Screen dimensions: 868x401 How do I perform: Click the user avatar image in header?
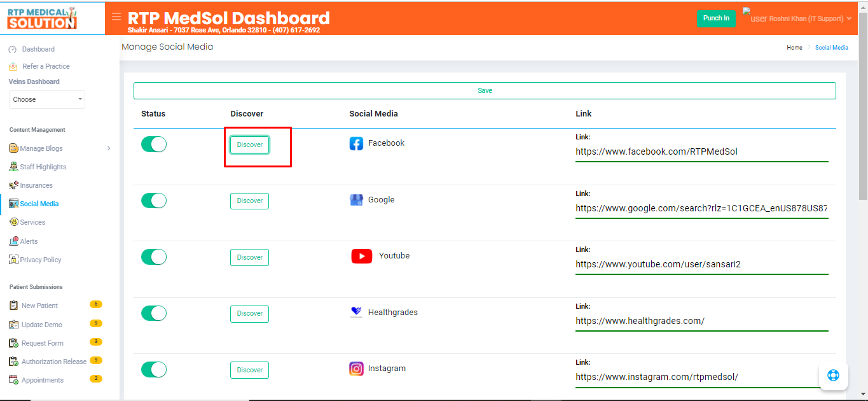(754, 15)
